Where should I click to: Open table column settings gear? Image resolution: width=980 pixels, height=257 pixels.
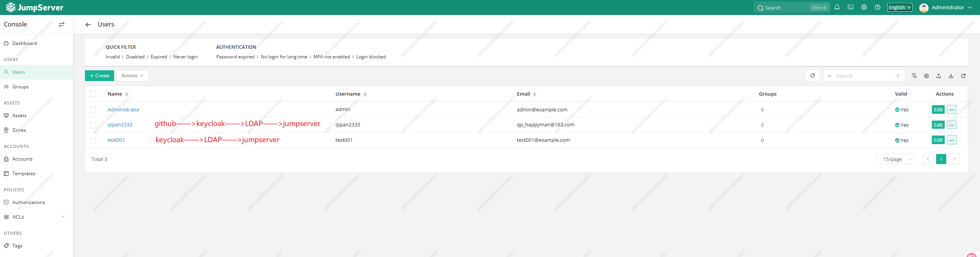pyautogui.click(x=926, y=76)
